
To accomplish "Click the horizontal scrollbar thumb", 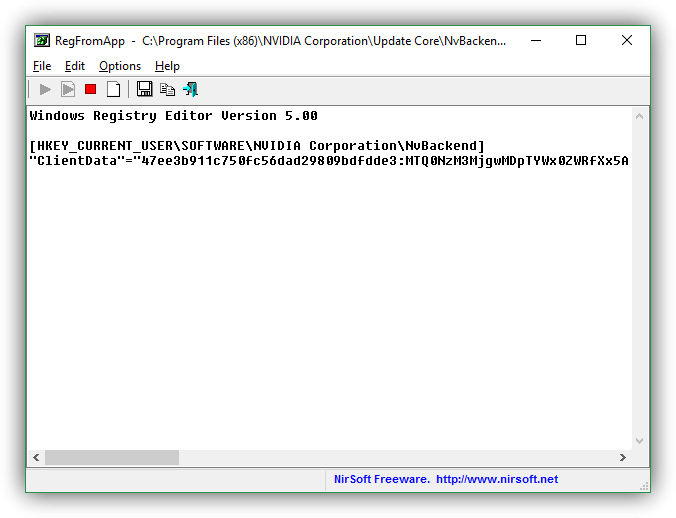I will [112, 458].
